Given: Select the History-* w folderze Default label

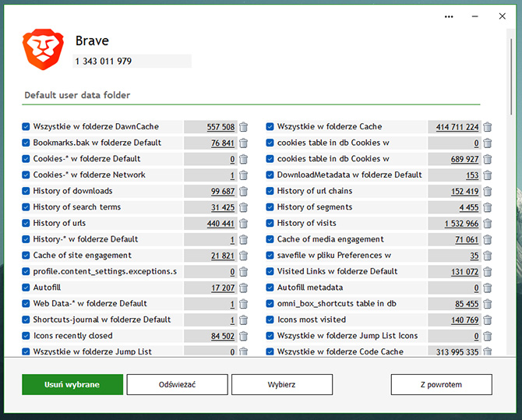Looking at the screenshot, I should tap(86, 239).
